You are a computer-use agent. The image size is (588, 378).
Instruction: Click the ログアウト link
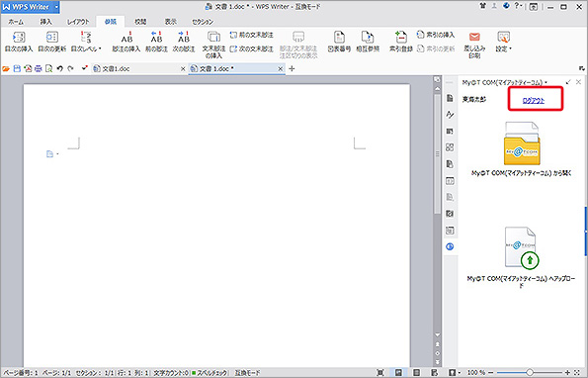tap(534, 101)
